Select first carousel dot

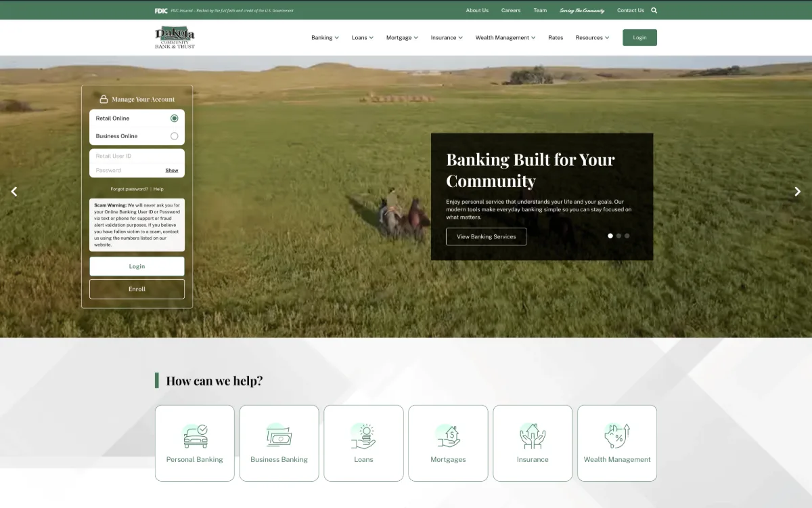(610, 236)
